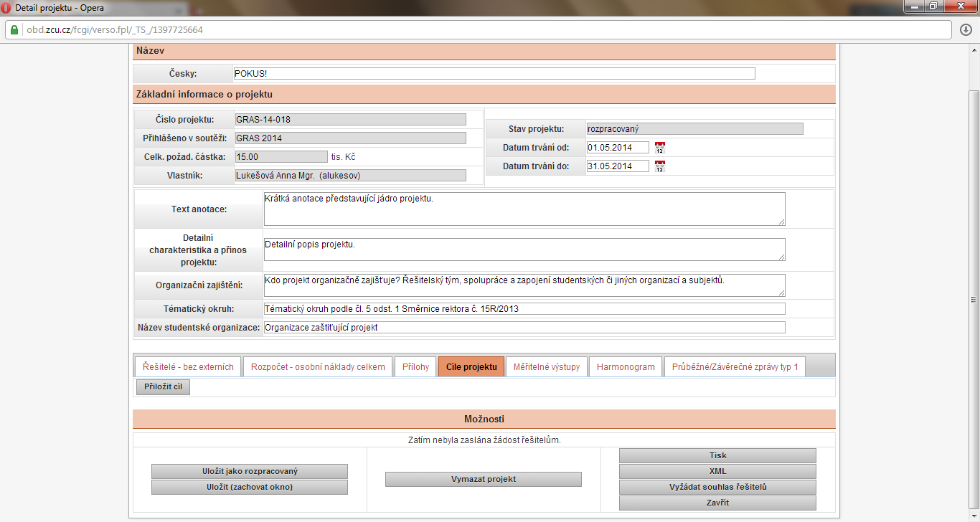Click the 'tis. Kč' unit label

point(344,157)
